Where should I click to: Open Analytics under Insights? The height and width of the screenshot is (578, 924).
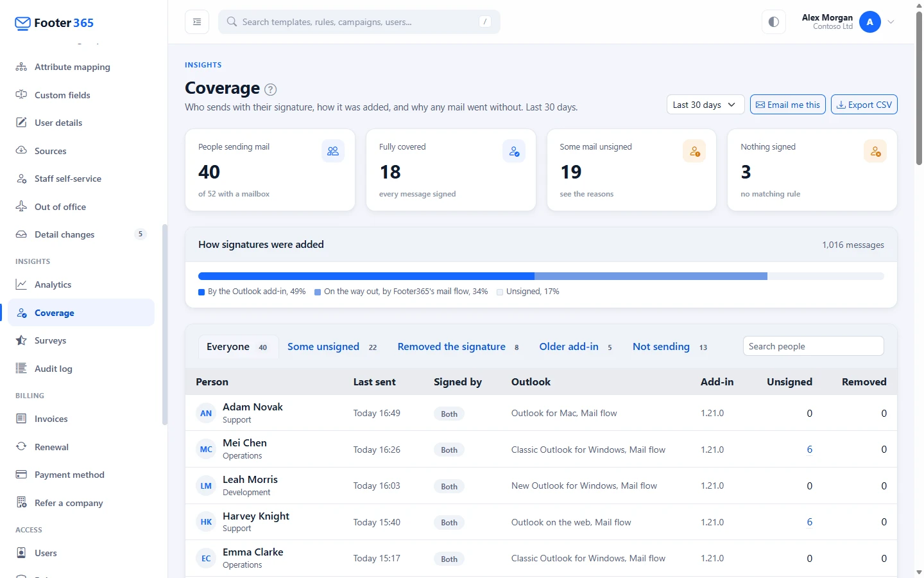tap(81, 285)
